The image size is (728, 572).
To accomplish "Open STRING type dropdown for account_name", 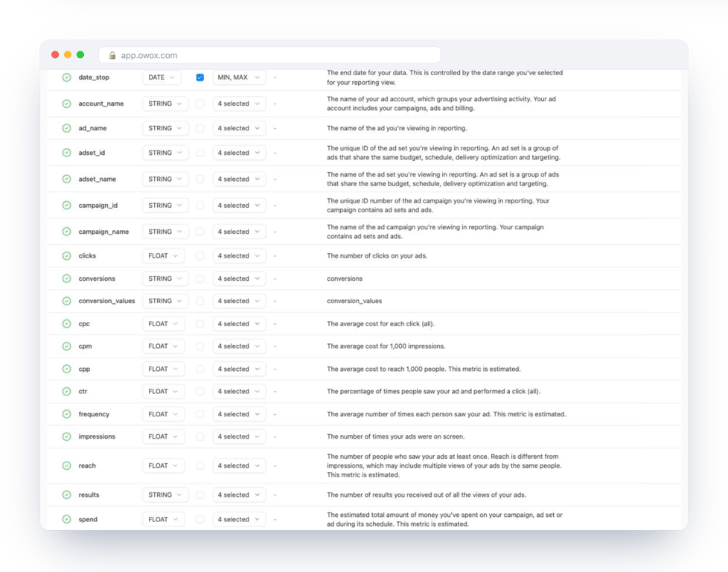I will coord(165,104).
